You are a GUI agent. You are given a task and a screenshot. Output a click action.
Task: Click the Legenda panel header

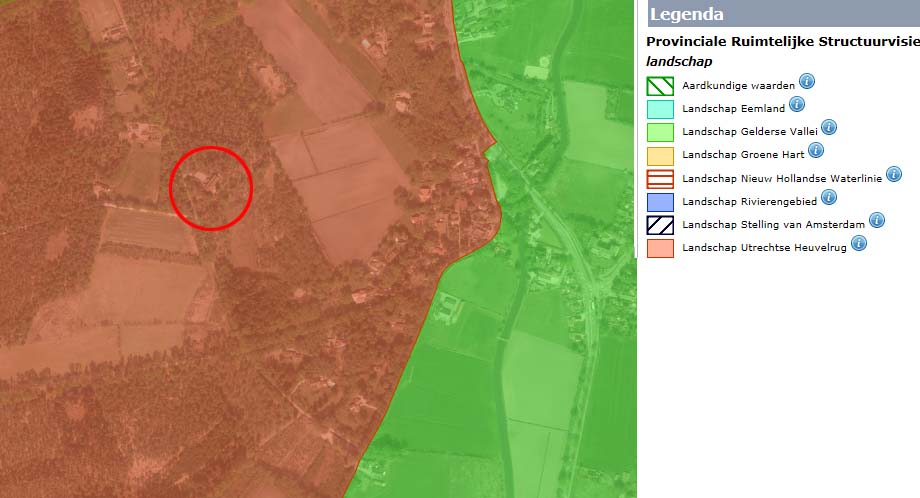point(784,13)
